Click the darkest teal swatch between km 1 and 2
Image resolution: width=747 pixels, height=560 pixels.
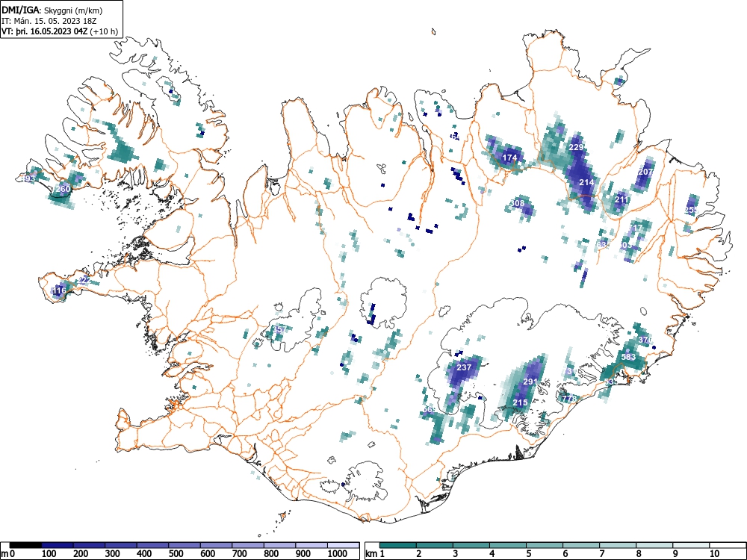[x=398, y=545]
